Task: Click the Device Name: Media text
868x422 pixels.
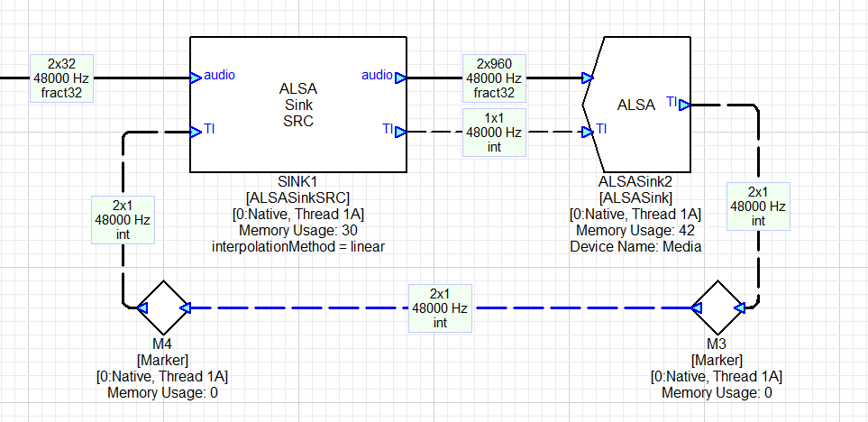Action: pyautogui.click(x=635, y=246)
